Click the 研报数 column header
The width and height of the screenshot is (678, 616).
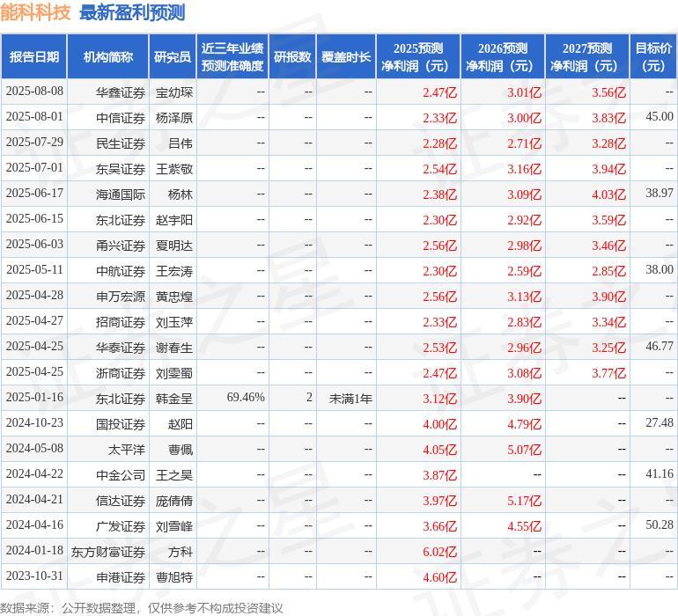292,56
